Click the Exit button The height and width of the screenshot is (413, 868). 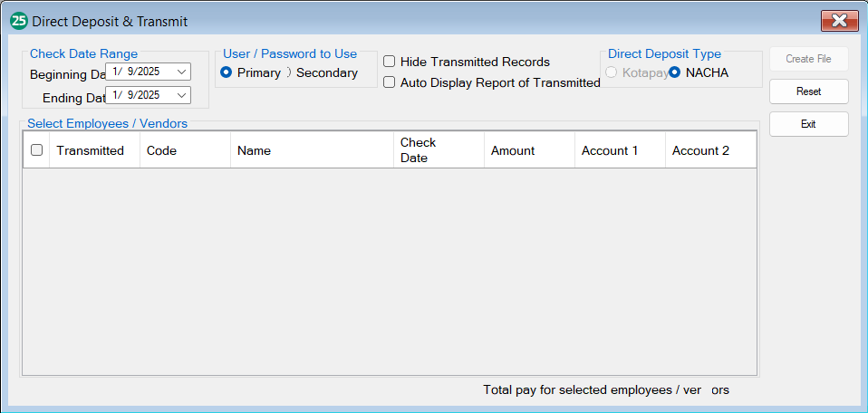pos(808,124)
